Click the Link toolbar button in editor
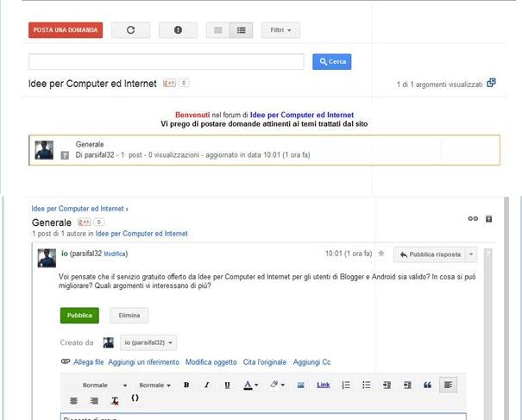This screenshot has width=522, height=420. point(324,385)
